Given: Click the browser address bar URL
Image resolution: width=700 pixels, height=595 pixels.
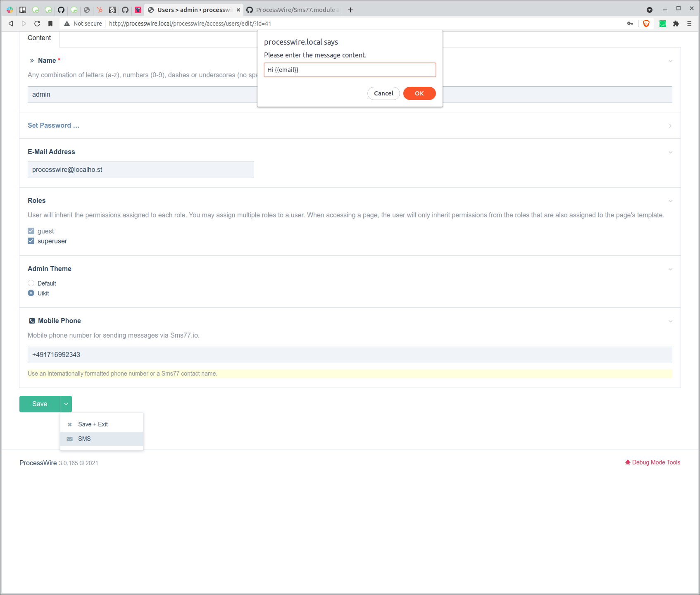Looking at the screenshot, I should [190, 24].
